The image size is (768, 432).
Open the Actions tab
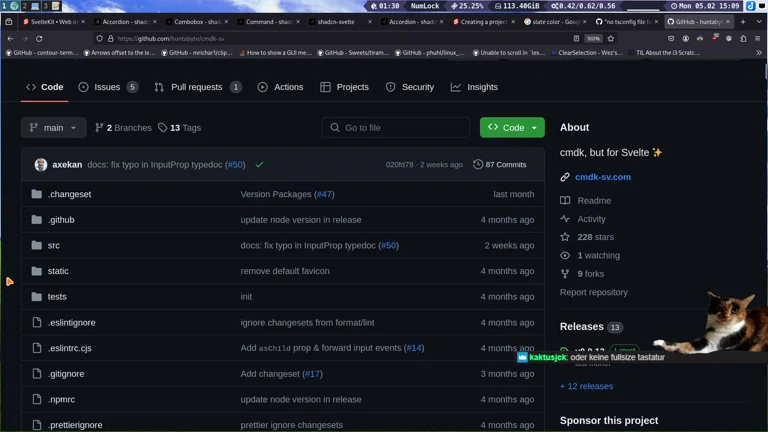click(281, 87)
